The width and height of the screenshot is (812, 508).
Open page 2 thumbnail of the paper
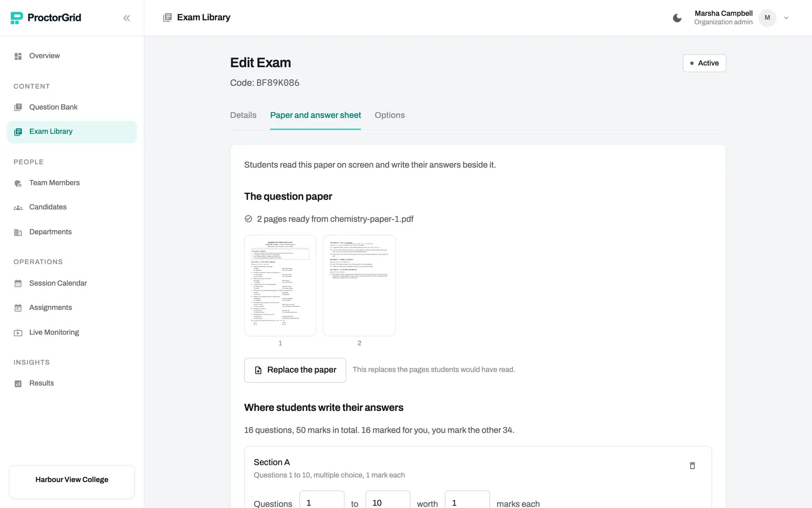[359, 285]
